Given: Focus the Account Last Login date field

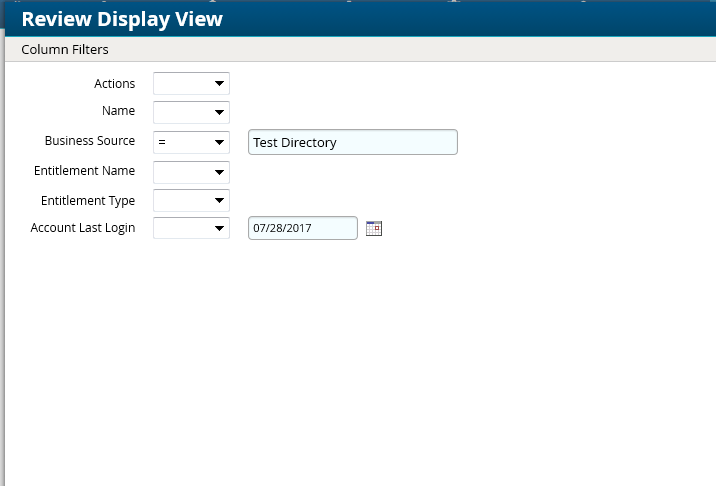Looking at the screenshot, I should [302, 229].
